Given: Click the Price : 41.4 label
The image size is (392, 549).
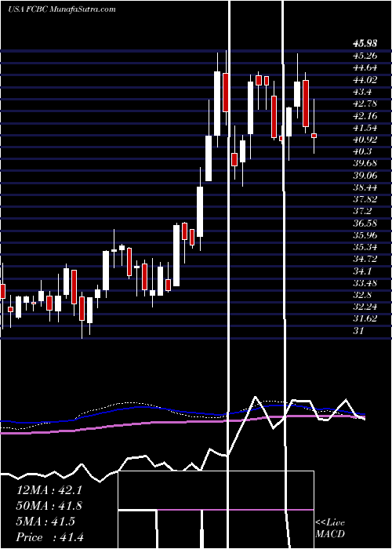Looking at the screenshot, I should pyautogui.click(x=49, y=537).
